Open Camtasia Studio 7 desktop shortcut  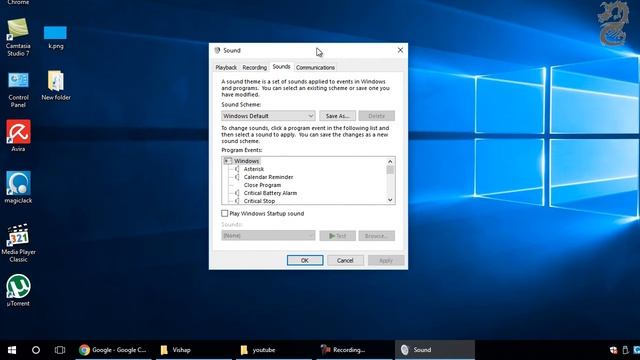[18, 37]
